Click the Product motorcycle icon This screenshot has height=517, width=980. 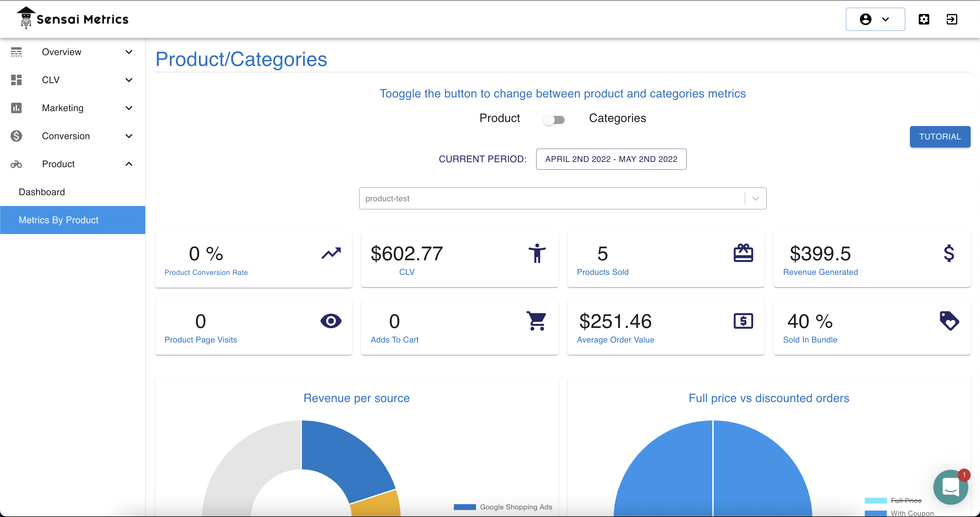(x=16, y=164)
